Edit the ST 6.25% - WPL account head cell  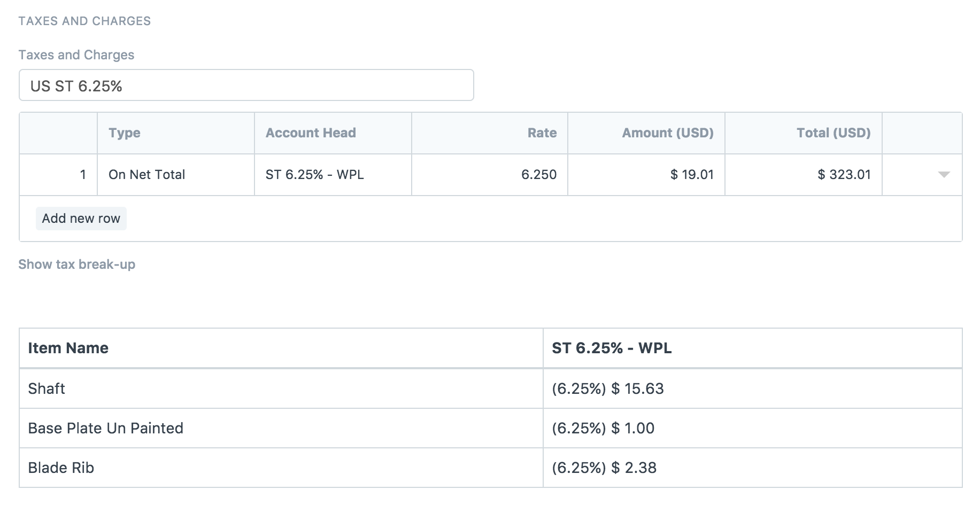click(333, 175)
